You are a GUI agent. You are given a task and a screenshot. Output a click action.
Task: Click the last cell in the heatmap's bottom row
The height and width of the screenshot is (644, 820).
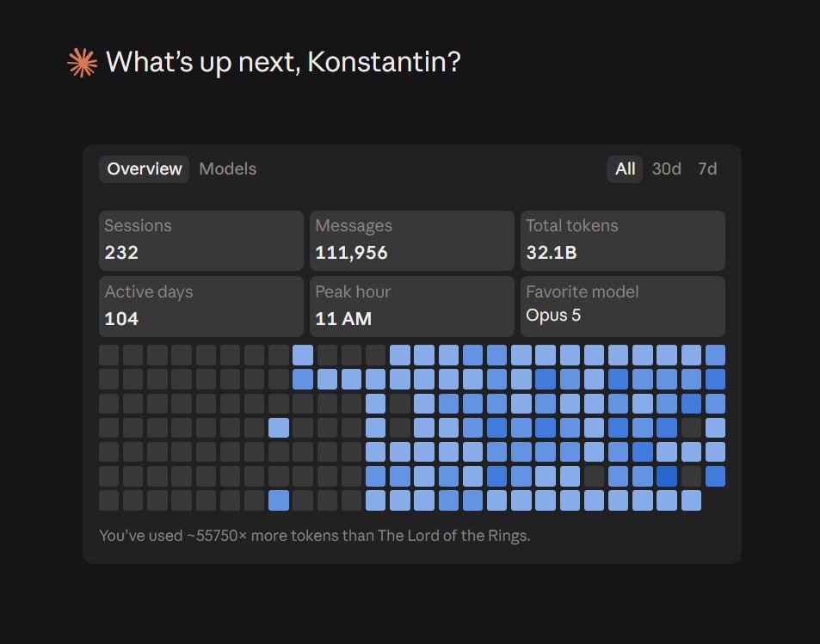[x=691, y=500]
